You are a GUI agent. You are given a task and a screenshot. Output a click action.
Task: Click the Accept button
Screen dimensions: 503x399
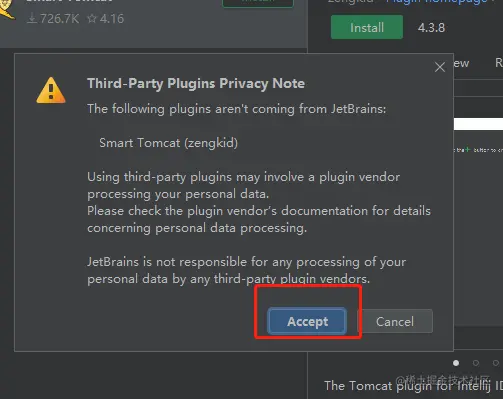[x=307, y=321]
